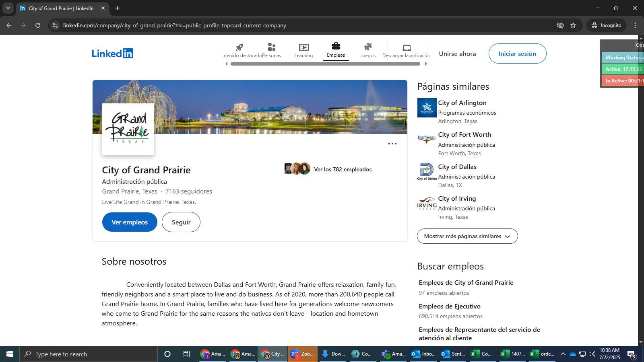Open the notifications center
Viewport: 644px width, 362px height.
[x=632, y=354]
